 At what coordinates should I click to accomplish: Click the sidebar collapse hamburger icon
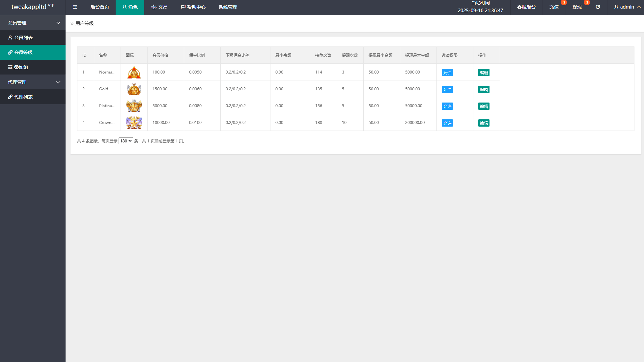tap(75, 7)
